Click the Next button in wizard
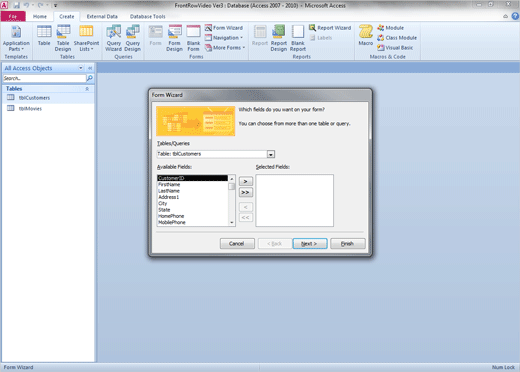Viewport: 520px width, 372px height. (310, 244)
